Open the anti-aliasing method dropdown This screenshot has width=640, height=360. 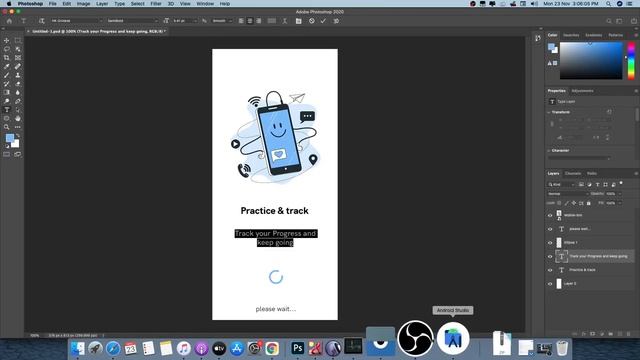222,21
